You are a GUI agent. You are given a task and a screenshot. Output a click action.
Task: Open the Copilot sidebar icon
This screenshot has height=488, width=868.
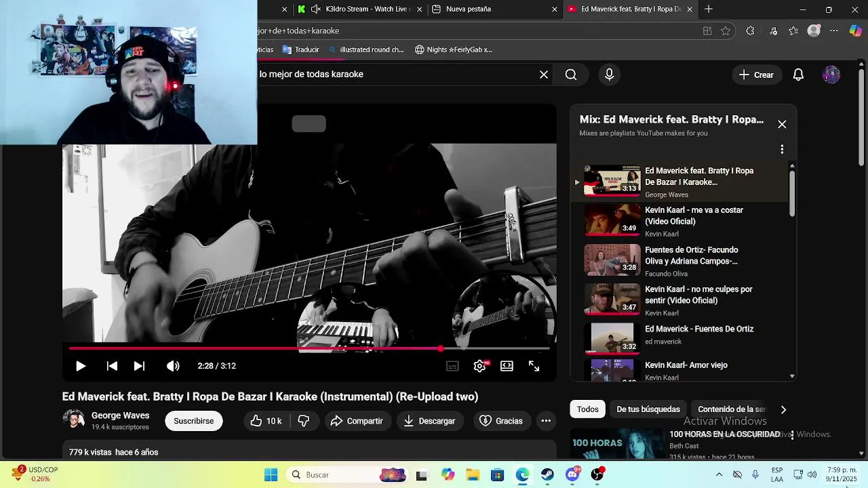point(855,30)
